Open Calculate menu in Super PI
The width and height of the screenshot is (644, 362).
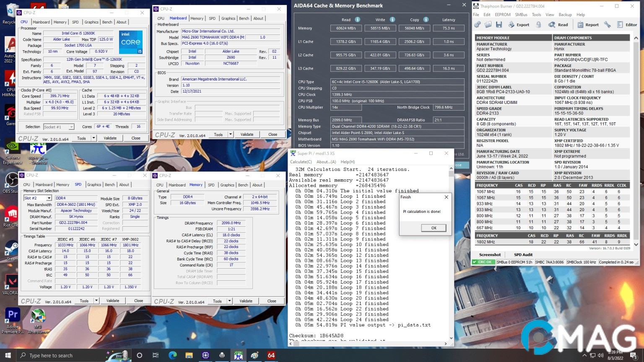[x=301, y=162]
